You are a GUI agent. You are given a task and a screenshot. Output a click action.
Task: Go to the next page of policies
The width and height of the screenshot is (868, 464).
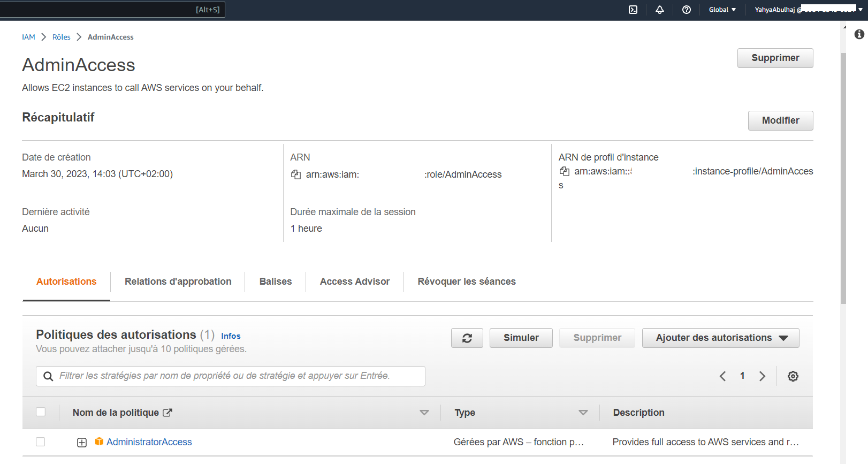762,376
